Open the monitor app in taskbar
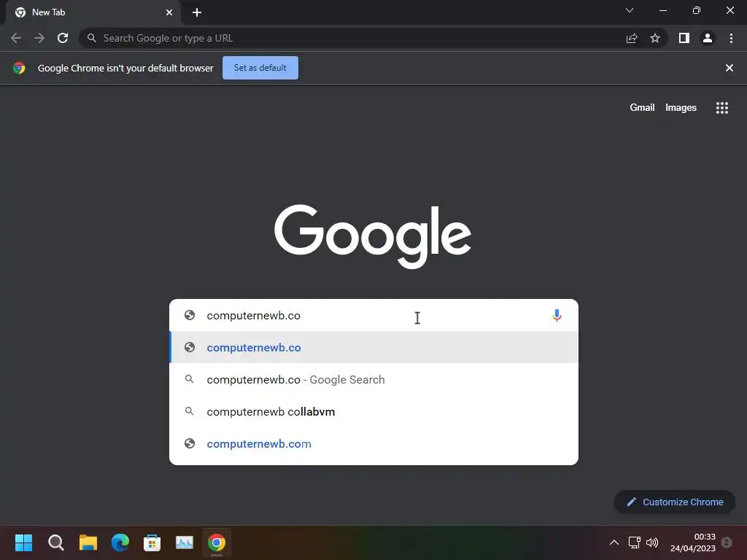Image resolution: width=747 pixels, height=560 pixels. pos(185,542)
